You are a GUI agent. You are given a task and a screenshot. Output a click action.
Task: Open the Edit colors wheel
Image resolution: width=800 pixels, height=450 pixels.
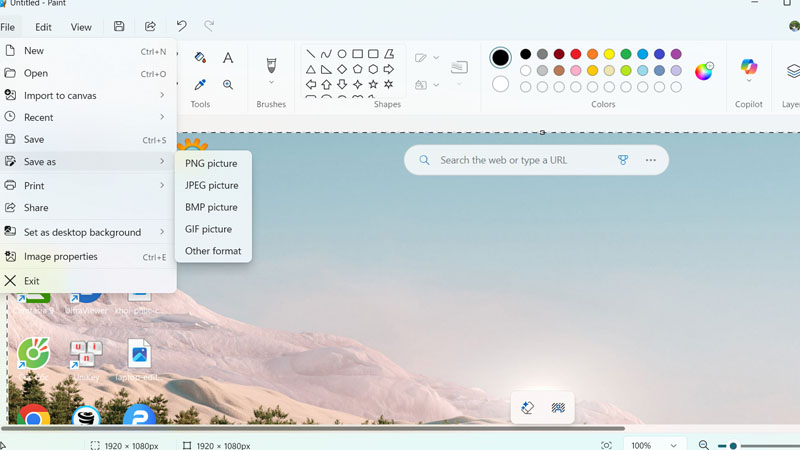coord(704,71)
